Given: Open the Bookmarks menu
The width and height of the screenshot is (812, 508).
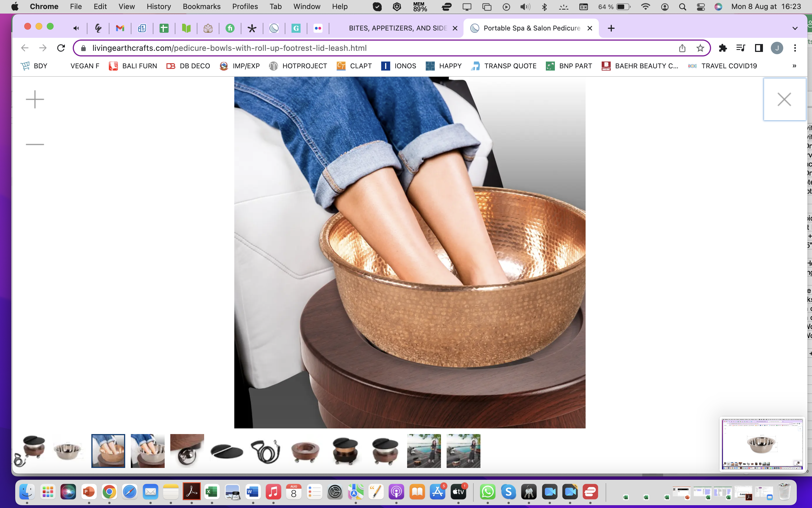Looking at the screenshot, I should (x=202, y=7).
